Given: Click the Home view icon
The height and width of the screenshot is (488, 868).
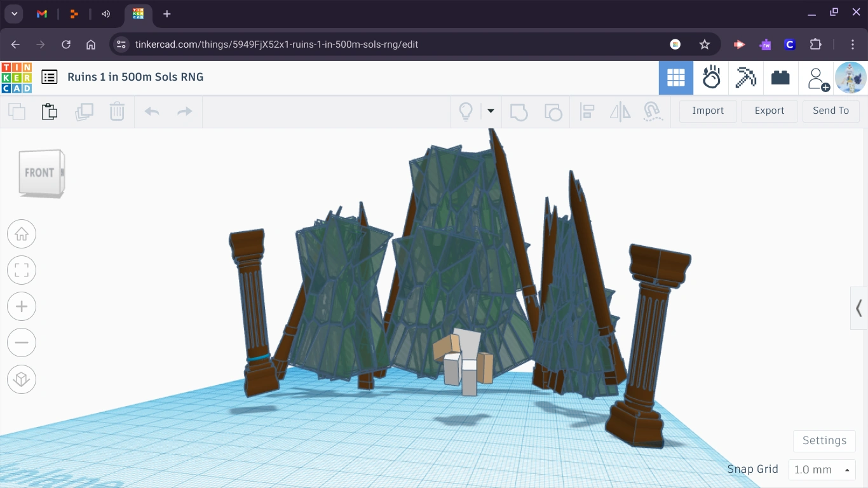Looking at the screenshot, I should pos(22,234).
